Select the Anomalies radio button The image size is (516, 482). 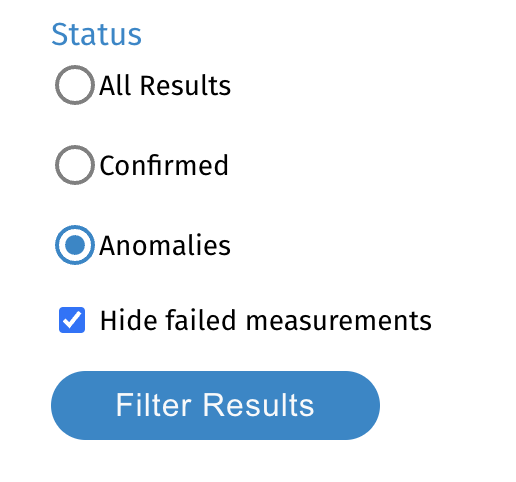point(75,245)
